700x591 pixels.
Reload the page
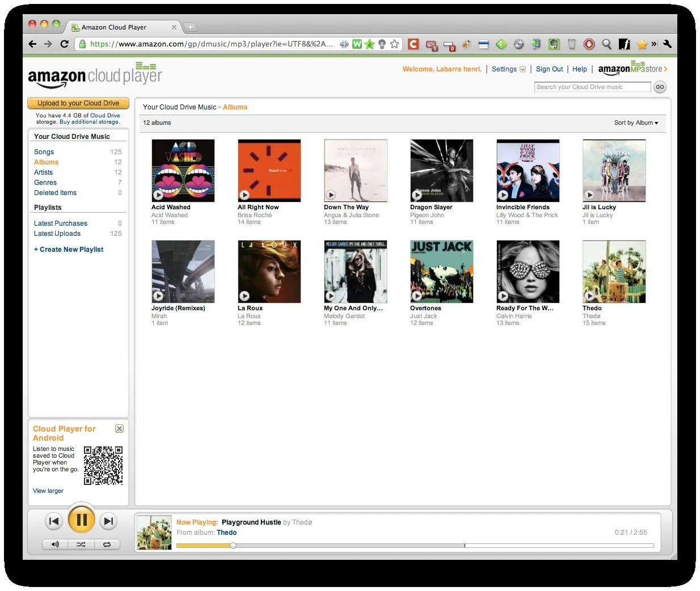coord(65,44)
